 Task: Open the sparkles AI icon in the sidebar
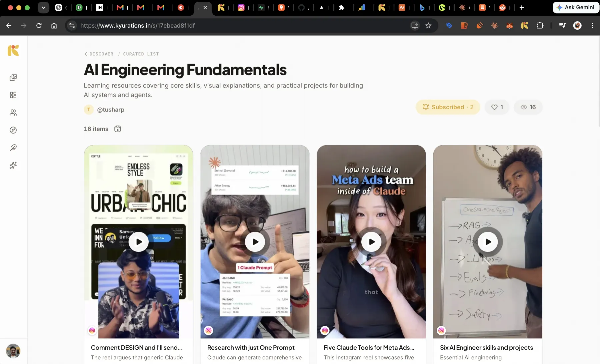click(13, 165)
